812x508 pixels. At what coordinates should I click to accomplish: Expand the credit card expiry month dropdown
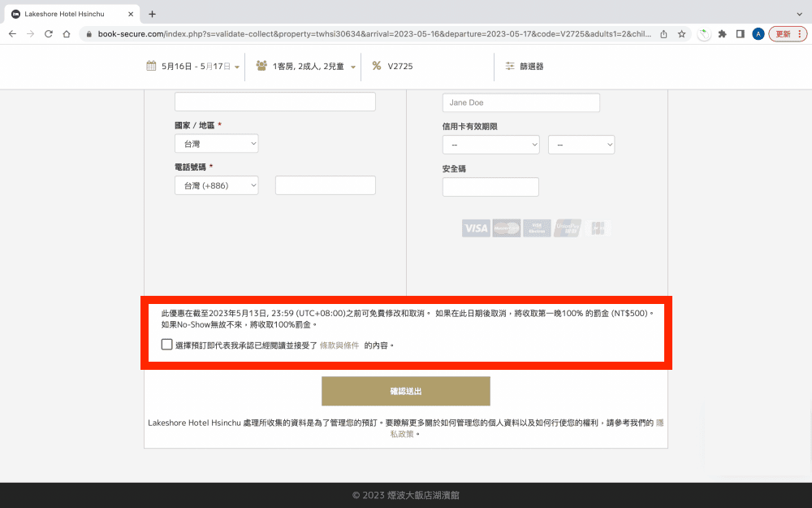(x=490, y=144)
